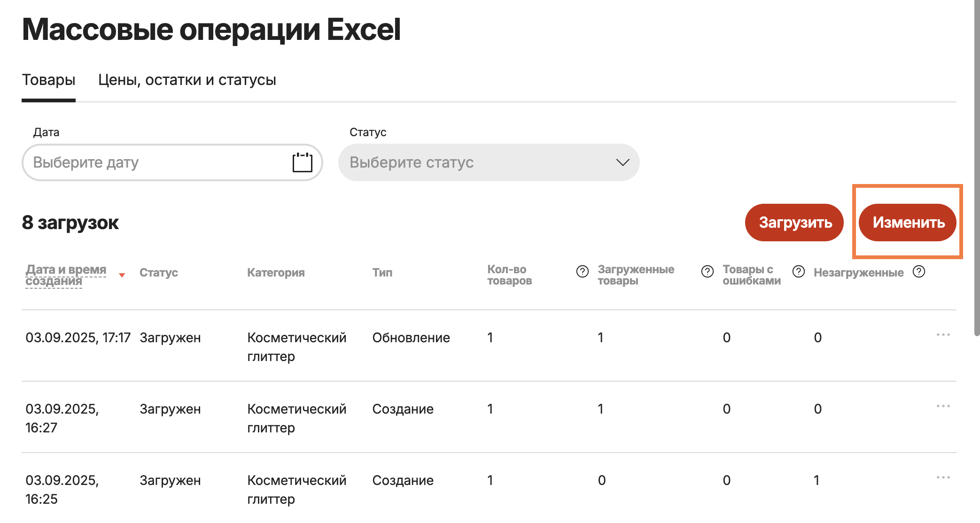This screenshot has width=980, height=523.
Task: Sort by Дата и время создания header
Action: tap(66, 275)
